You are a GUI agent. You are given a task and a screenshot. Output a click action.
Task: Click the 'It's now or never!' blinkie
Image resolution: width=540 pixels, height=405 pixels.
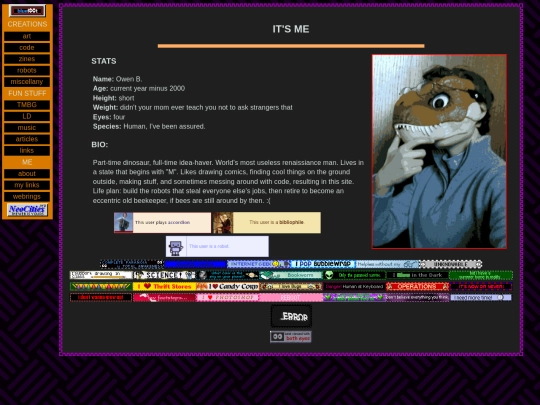tap(481, 286)
